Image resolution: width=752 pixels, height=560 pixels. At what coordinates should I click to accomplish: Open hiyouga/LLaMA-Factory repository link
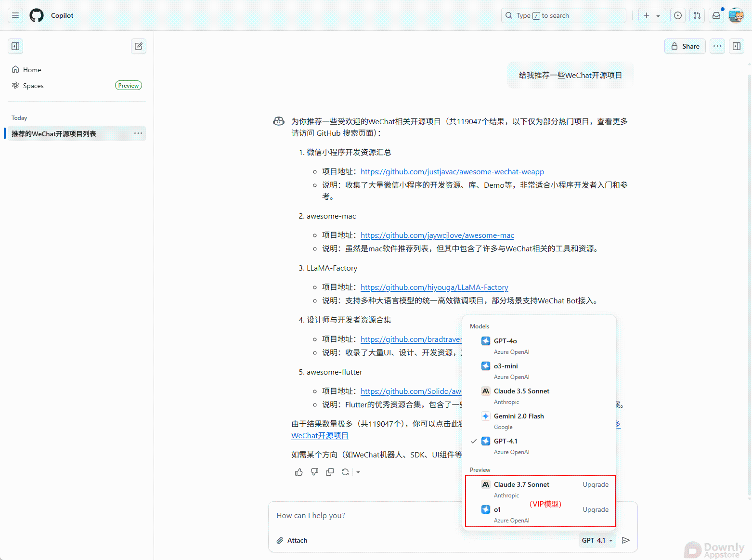click(x=434, y=287)
